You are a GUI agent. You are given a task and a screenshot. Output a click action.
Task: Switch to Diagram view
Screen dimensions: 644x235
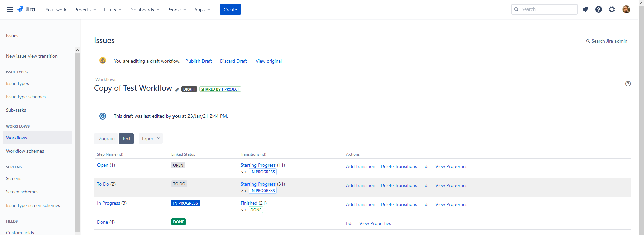[106, 139]
